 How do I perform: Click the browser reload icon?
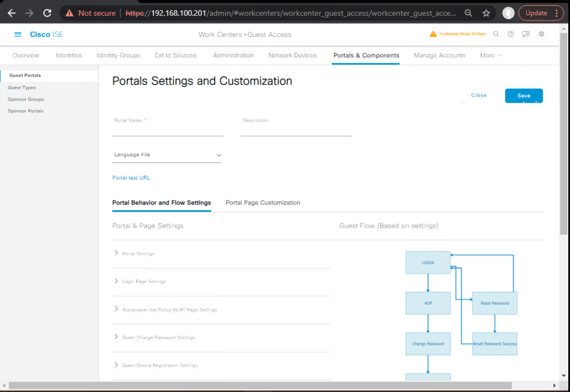coord(47,13)
